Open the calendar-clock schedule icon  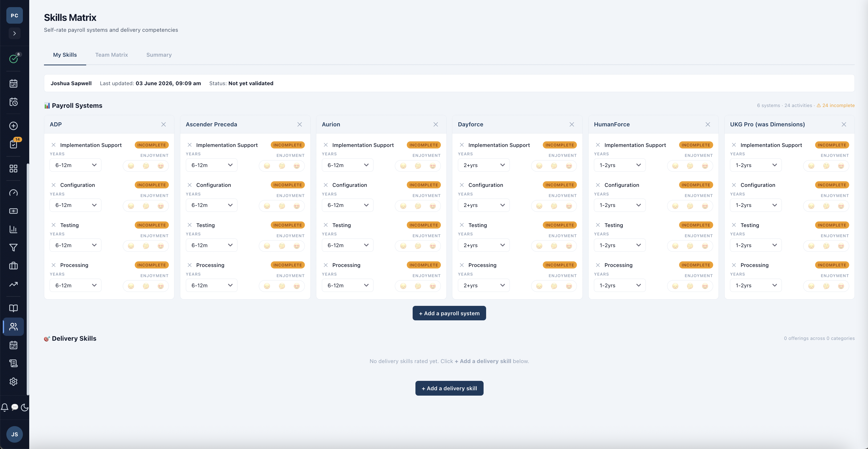pos(13,102)
